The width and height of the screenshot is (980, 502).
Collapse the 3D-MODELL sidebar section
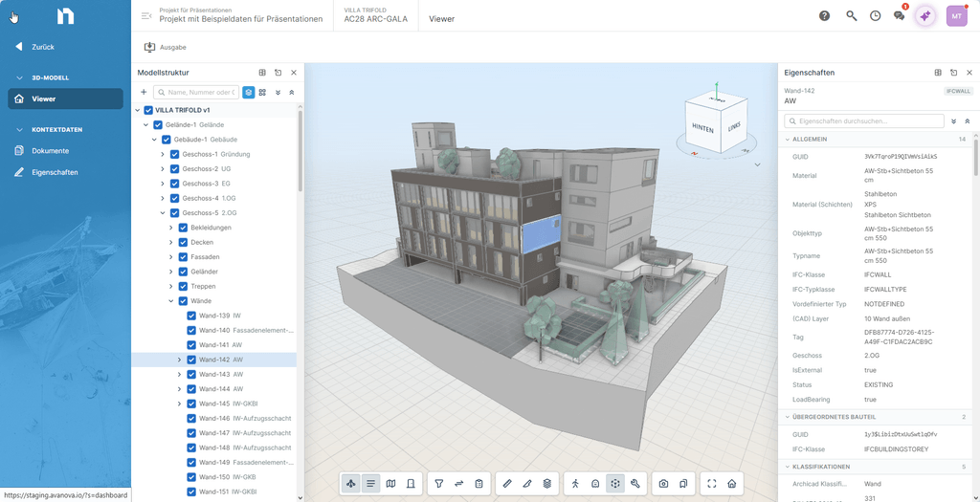(19, 78)
